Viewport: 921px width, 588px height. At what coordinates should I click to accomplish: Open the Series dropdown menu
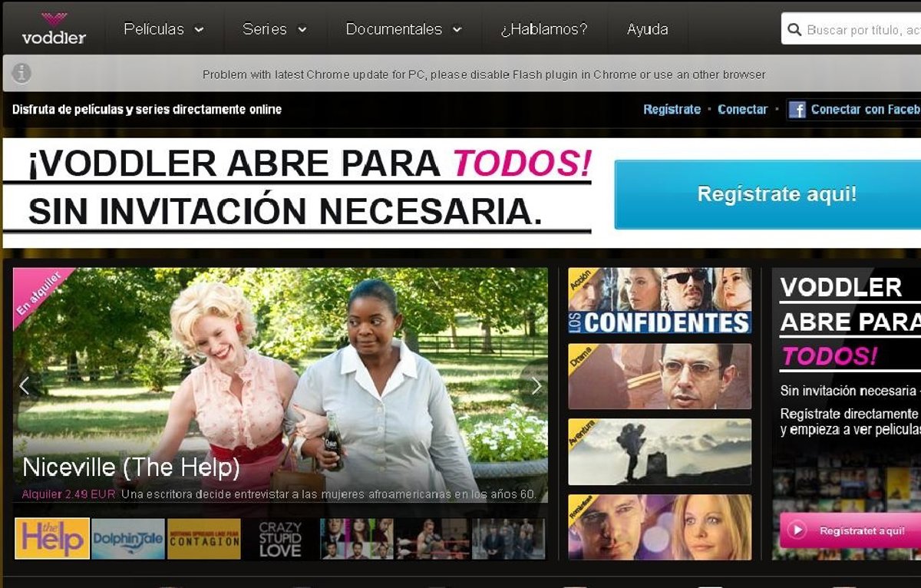point(274,29)
